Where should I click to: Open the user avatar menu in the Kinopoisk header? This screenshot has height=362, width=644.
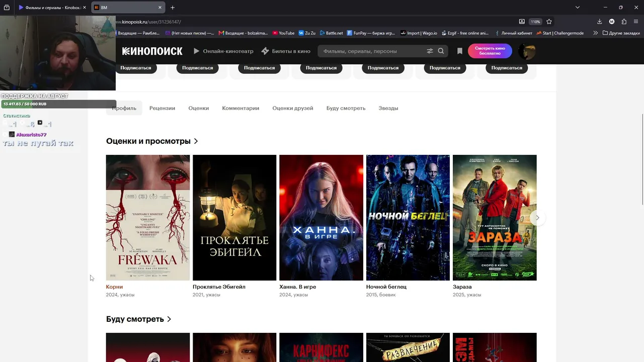click(x=527, y=51)
